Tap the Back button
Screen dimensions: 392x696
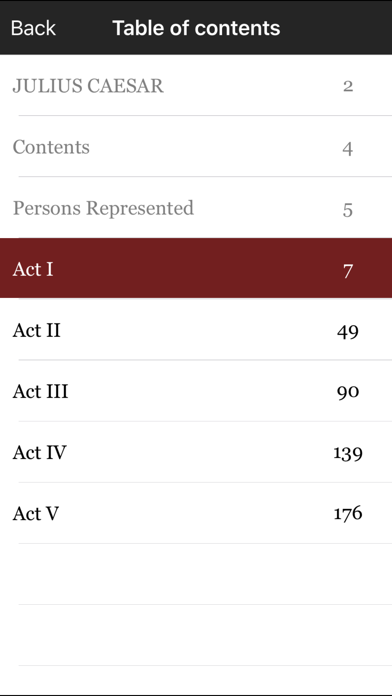(33, 28)
